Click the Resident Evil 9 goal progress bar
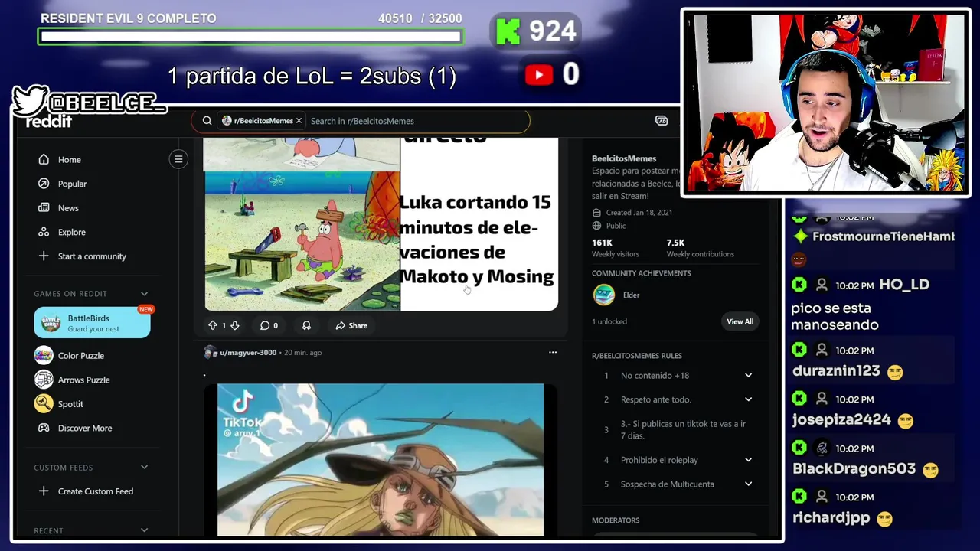Viewport: 980px width, 551px height. coord(250,36)
